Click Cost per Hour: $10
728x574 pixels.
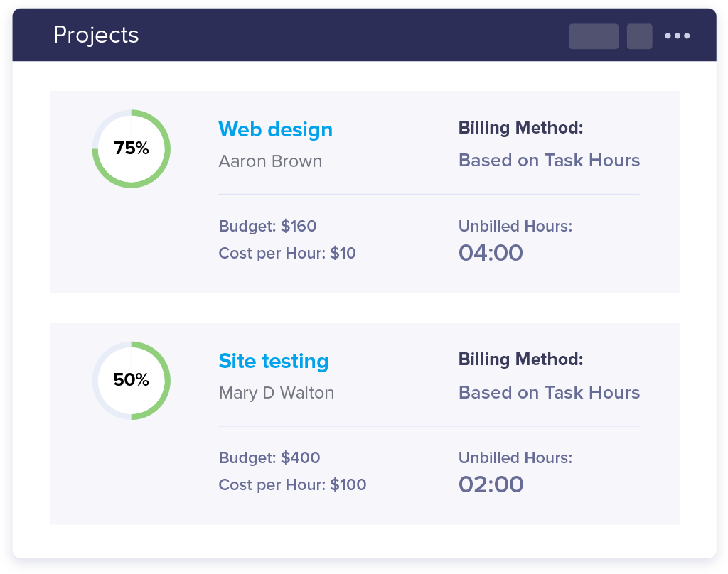point(287,253)
